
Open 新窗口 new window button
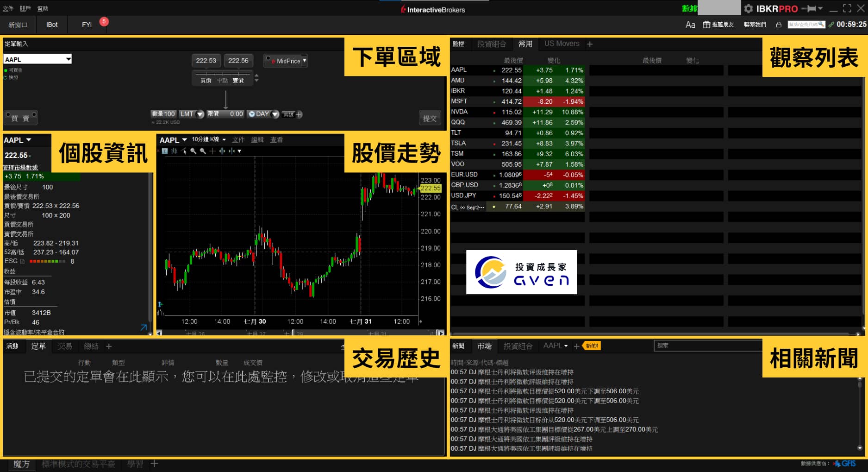(18, 25)
